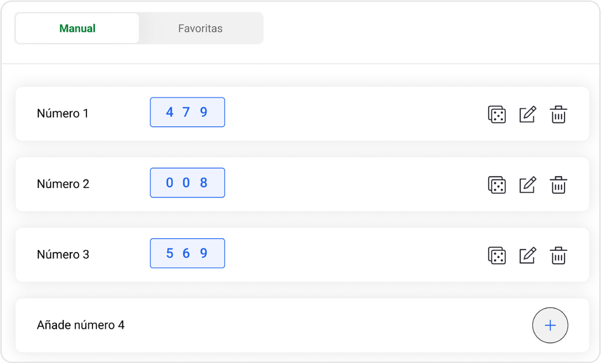Screen dimensions: 601x364
Task: Click the 5 6 9 number field
Action: point(187,253)
